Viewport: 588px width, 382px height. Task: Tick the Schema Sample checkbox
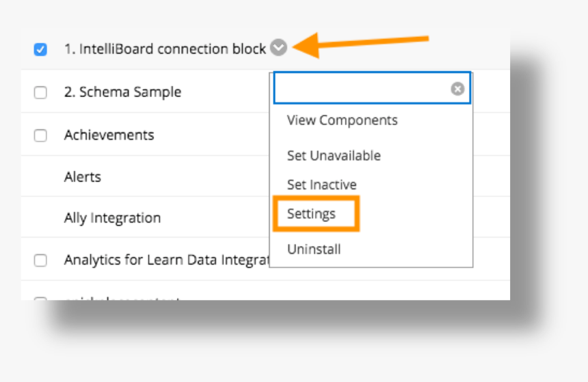point(40,92)
